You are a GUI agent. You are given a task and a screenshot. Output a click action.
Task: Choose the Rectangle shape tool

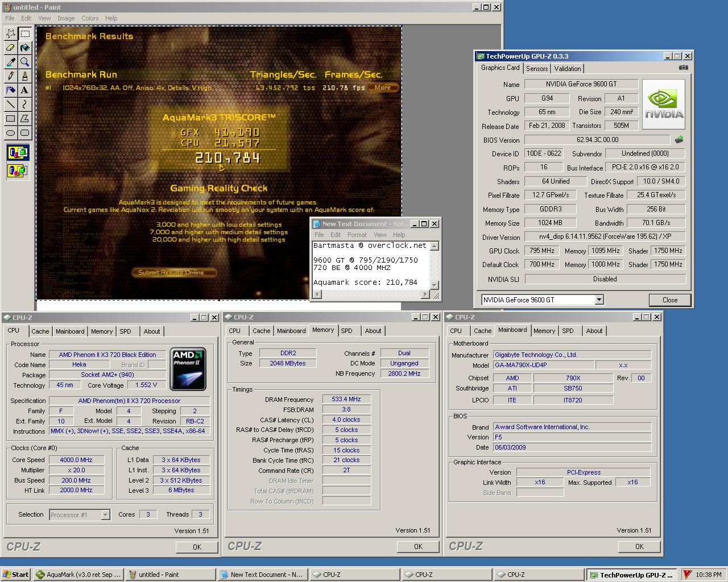[10, 119]
